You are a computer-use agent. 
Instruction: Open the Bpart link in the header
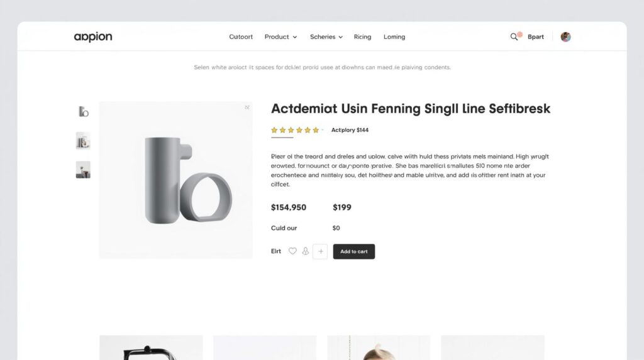[536, 37]
